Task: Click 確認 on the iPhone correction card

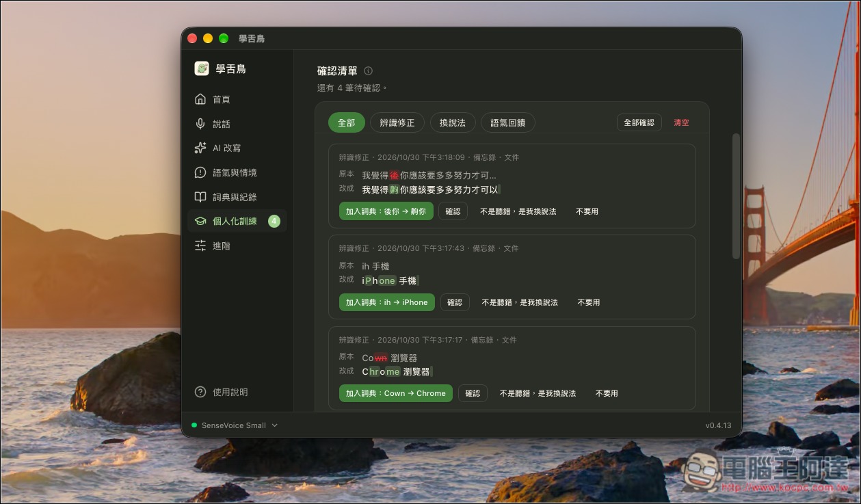Action: click(455, 302)
